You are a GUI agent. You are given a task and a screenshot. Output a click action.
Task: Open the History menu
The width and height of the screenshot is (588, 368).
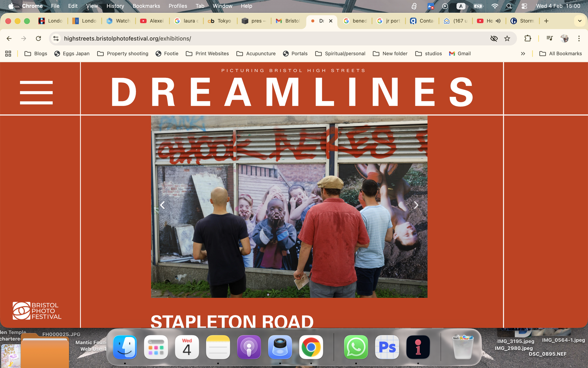(x=115, y=6)
